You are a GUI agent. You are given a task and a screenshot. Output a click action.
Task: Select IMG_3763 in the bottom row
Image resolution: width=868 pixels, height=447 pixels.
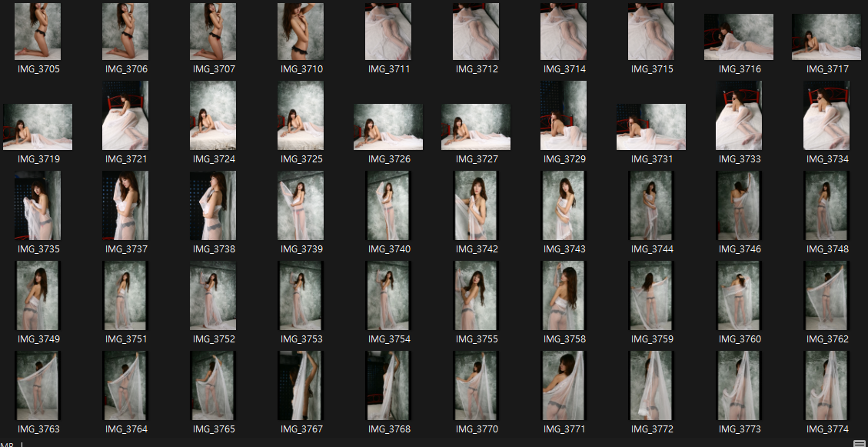pos(37,385)
